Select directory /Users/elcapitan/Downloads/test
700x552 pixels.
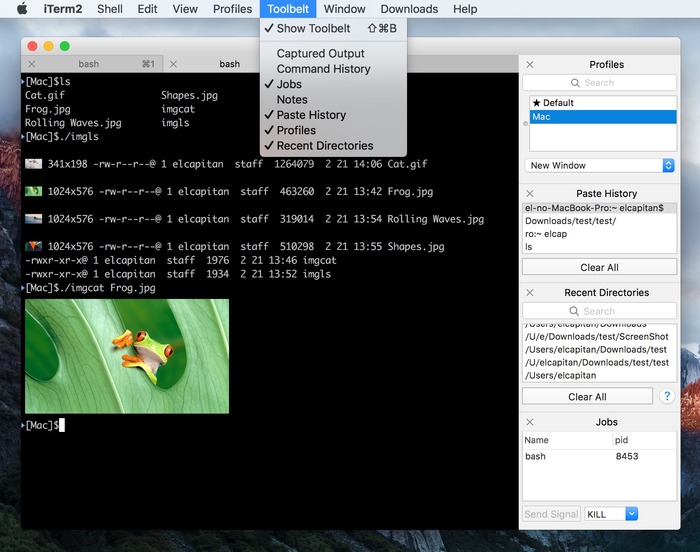(x=600, y=349)
